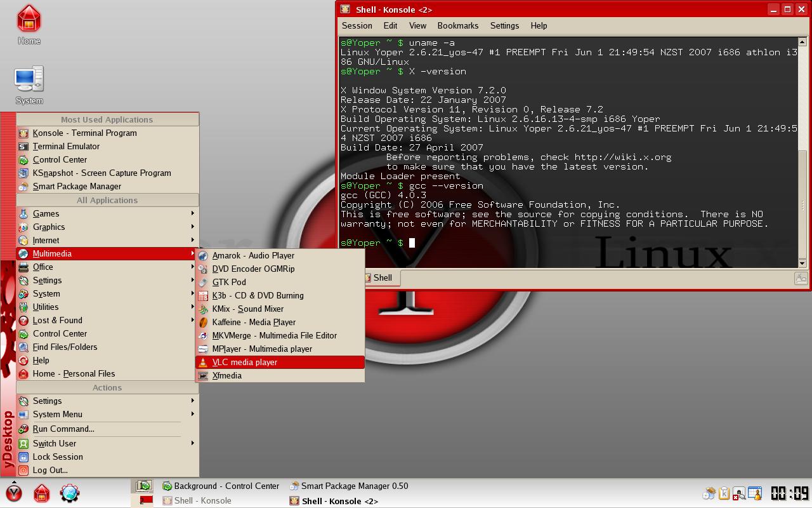Open MKVMerge - Multimedia File Editor
The width and height of the screenshot is (812, 508).
pos(280,335)
